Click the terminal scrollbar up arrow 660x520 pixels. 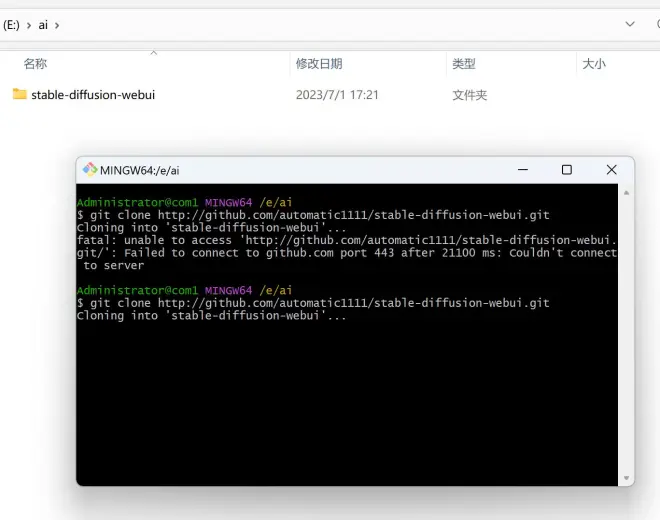click(x=626, y=193)
